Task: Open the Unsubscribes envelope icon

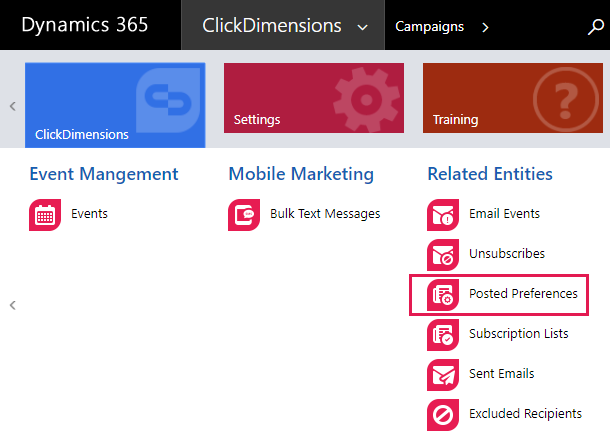Action: (x=443, y=255)
